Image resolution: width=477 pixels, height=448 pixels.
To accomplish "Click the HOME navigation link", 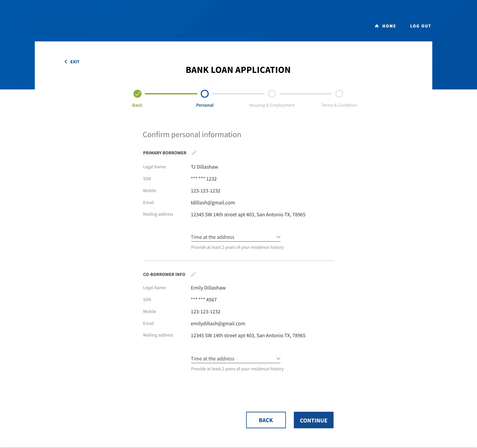I will point(385,26).
